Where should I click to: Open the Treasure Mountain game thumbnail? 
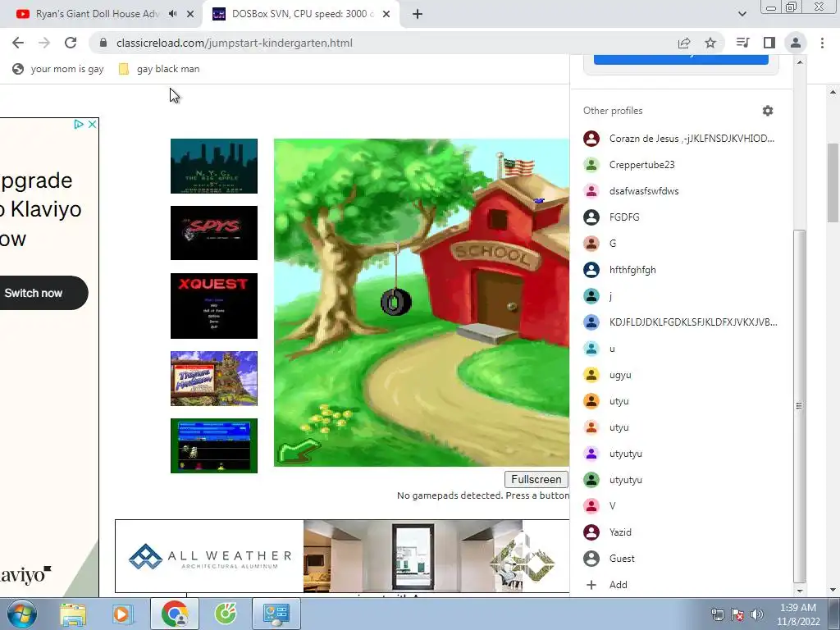pyautogui.click(x=214, y=379)
